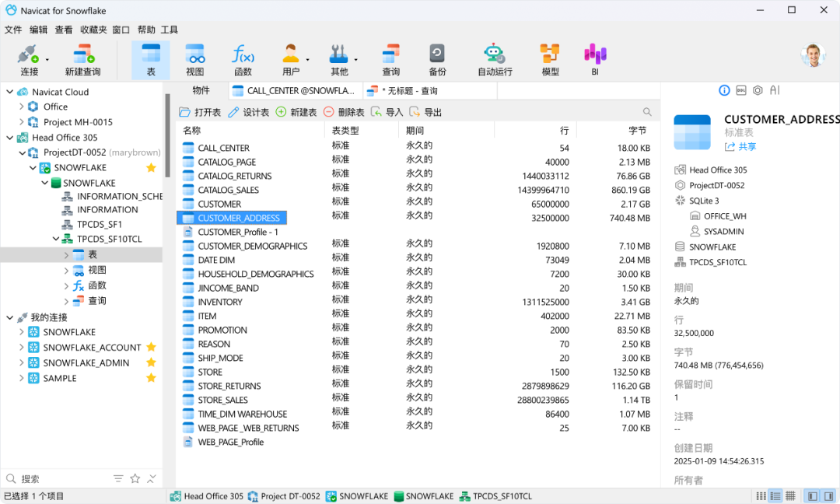This screenshot has height=504, width=840.
Task: Click the user avatar profile picture
Action: (813, 55)
